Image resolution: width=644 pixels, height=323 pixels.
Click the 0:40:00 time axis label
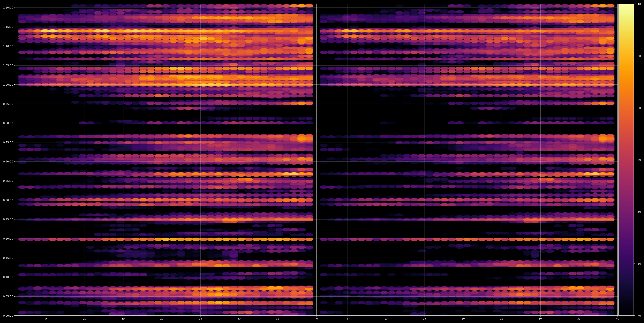pos(8,161)
